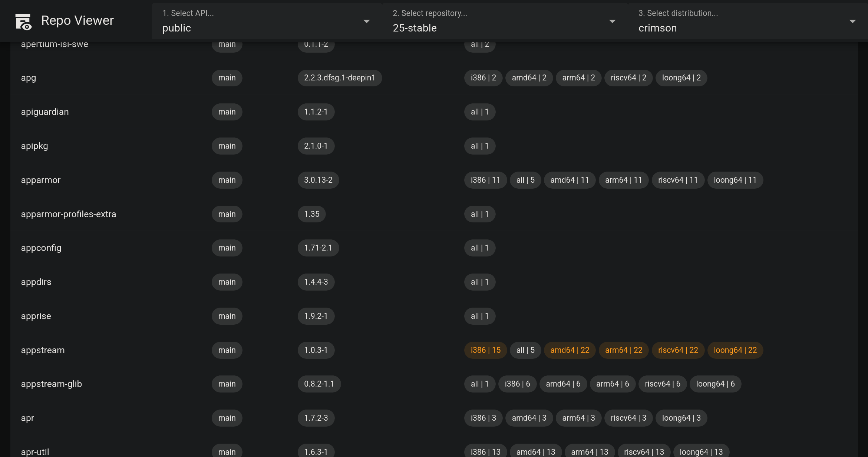The height and width of the screenshot is (457, 868).
Task: Click the 'i386 | 11' chip for apparmor
Action: coord(485,180)
